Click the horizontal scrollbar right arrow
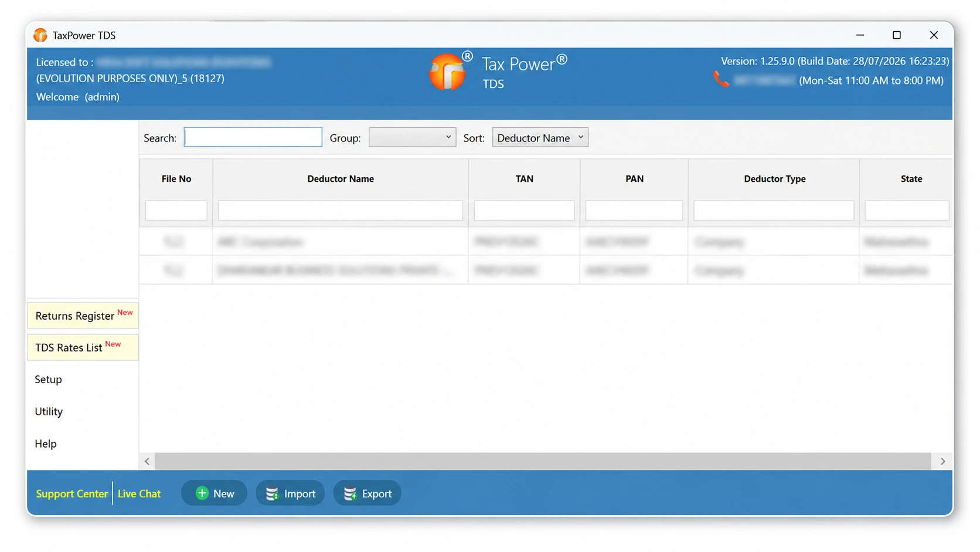Screen dimensions: 980x552 [942, 462]
